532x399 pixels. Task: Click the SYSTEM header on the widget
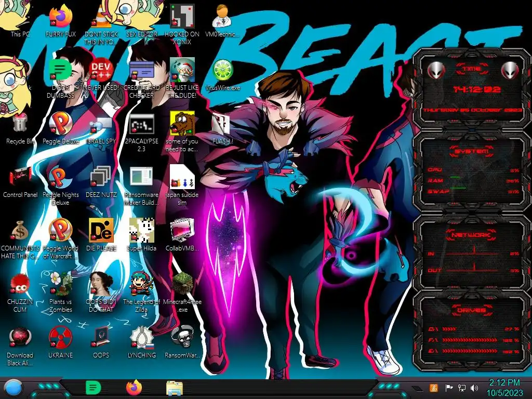[x=472, y=152]
